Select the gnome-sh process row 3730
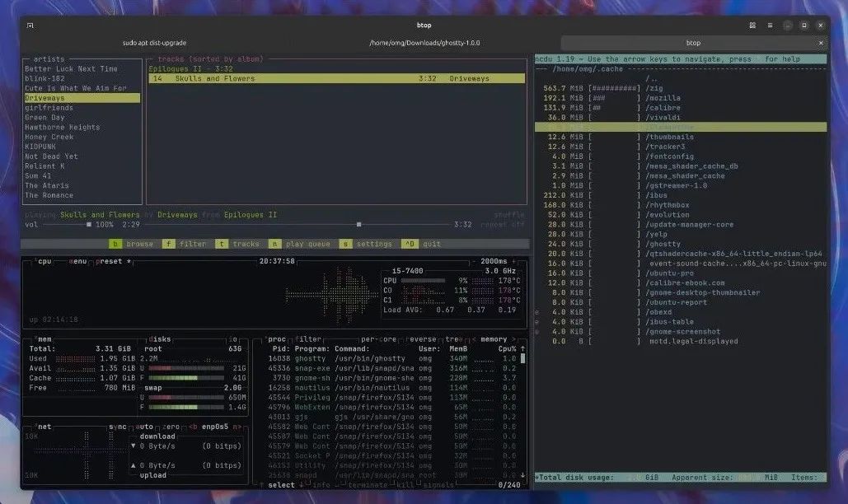848x504 pixels. click(x=392, y=378)
